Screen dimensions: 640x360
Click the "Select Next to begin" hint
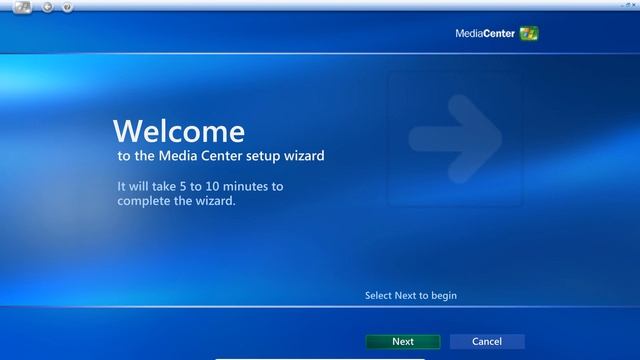tap(411, 296)
